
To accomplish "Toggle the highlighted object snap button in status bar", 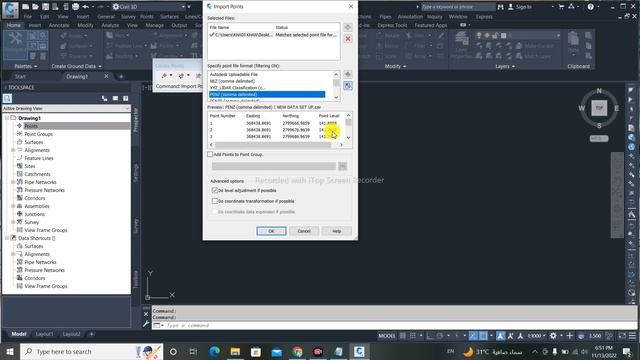I will tap(483, 336).
